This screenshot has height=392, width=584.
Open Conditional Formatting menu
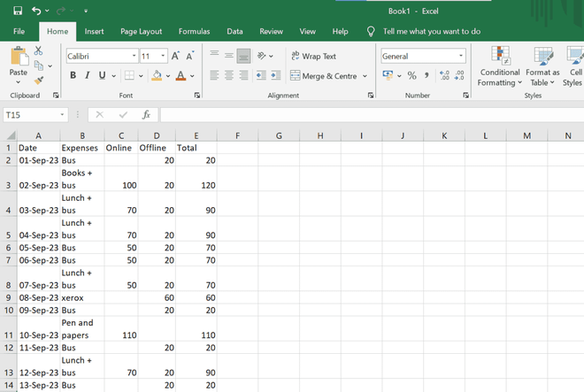500,66
